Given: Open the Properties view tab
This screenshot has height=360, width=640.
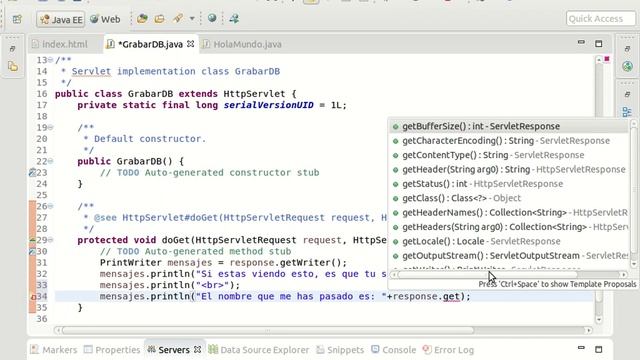Looking at the screenshot, I should [x=112, y=350].
